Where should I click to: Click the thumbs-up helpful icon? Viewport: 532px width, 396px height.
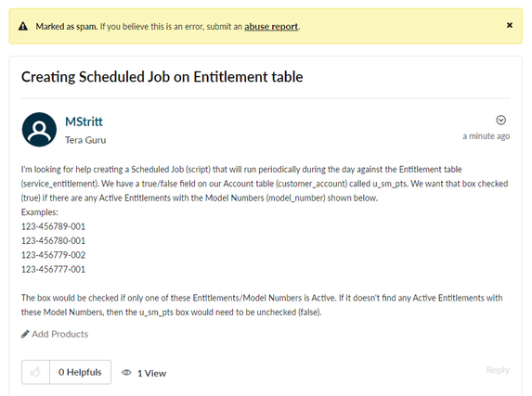click(x=35, y=372)
